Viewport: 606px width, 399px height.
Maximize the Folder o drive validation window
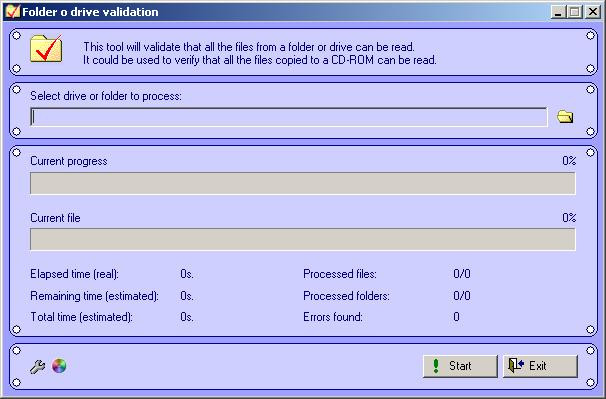tap(574, 12)
